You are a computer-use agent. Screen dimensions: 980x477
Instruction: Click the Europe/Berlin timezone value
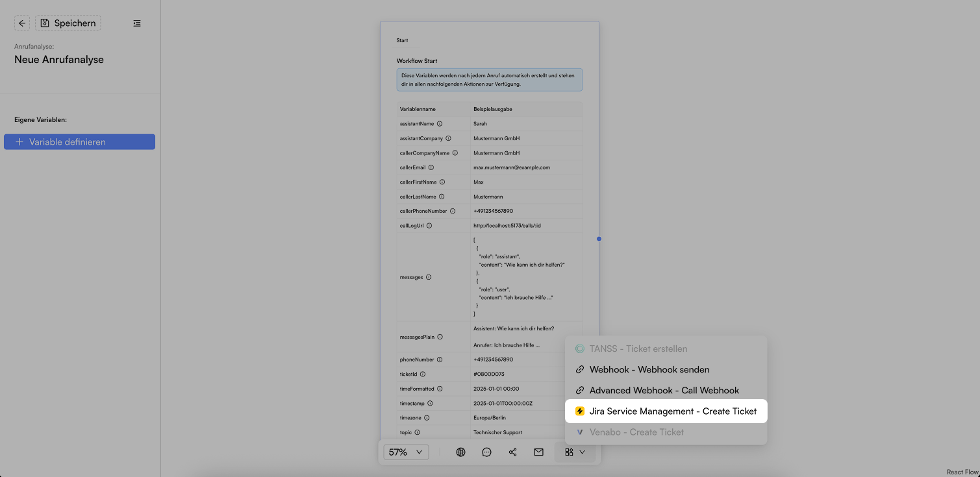coord(490,418)
